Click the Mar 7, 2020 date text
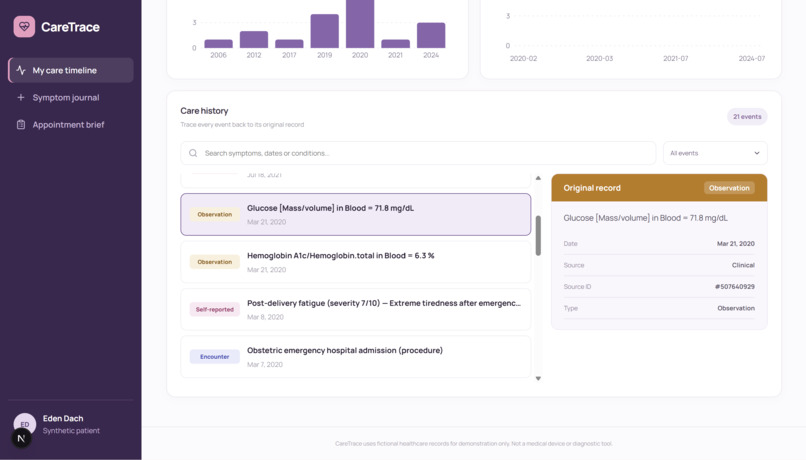The width and height of the screenshot is (806, 460). [265, 364]
